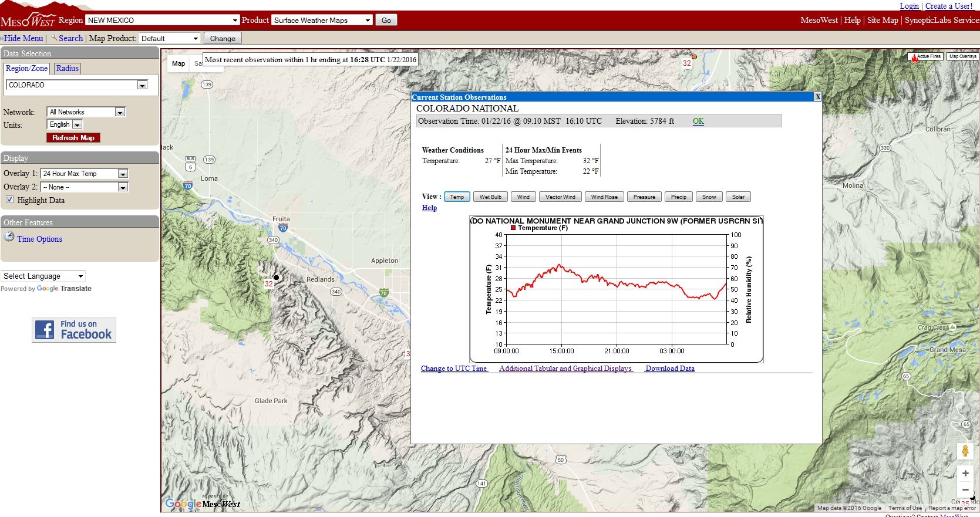Click the Map Overlays button
The image size is (980, 517).
[962, 56]
